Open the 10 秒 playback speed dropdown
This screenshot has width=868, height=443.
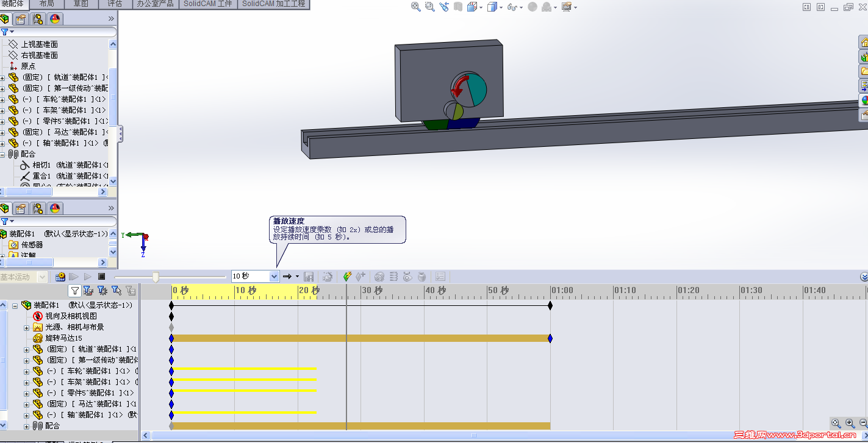[274, 277]
